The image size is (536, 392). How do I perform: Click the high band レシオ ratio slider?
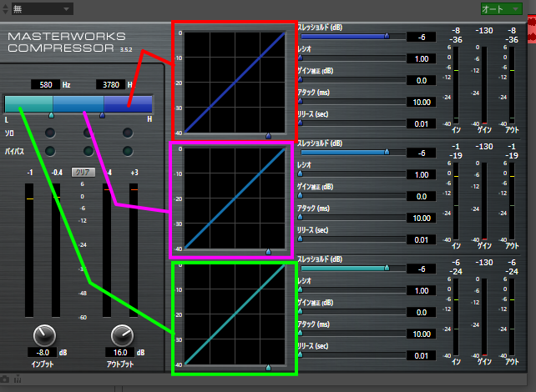click(353, 58)
